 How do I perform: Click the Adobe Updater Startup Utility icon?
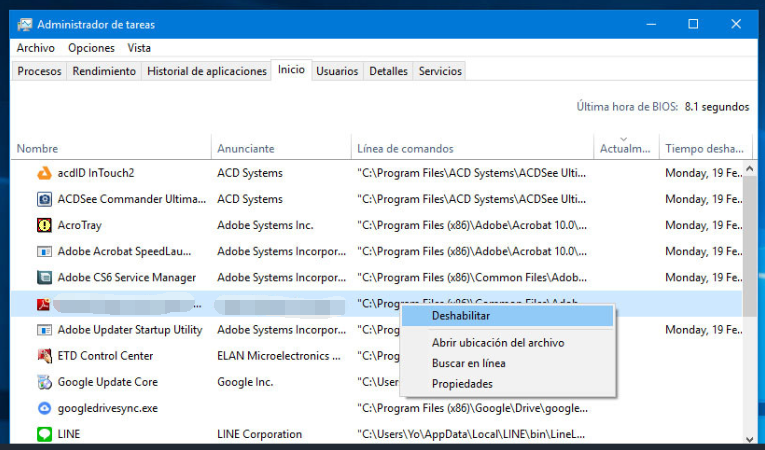point(44,330)
